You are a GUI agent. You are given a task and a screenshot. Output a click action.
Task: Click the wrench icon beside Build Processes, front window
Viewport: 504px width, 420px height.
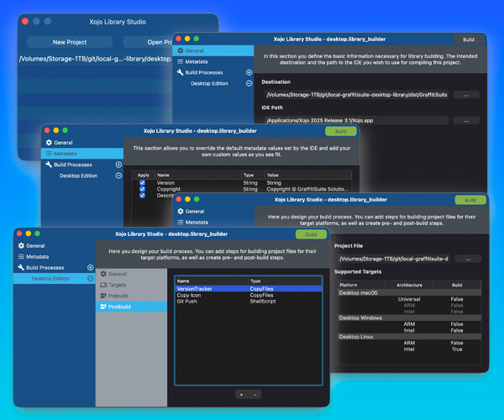[20, 267]
